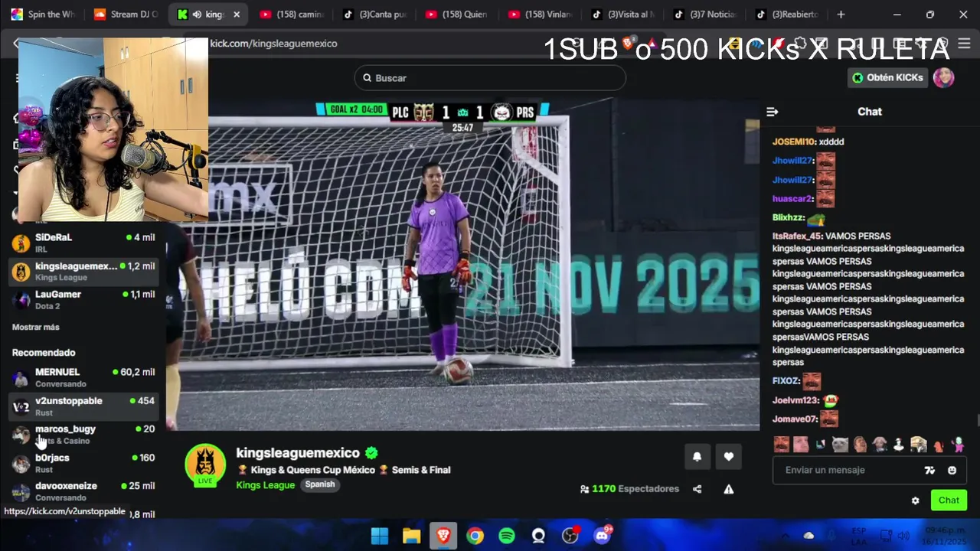Click Joelvm123 username in chat
The height and width of the screenshot is (551, 980).
tap(795, 400)
